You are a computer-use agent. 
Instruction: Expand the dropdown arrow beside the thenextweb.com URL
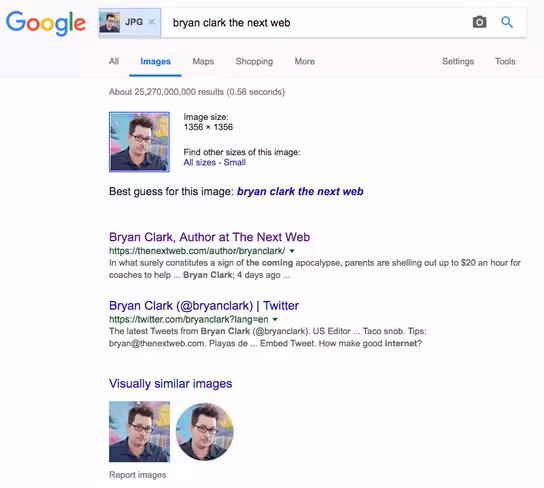tap(292, 251)
